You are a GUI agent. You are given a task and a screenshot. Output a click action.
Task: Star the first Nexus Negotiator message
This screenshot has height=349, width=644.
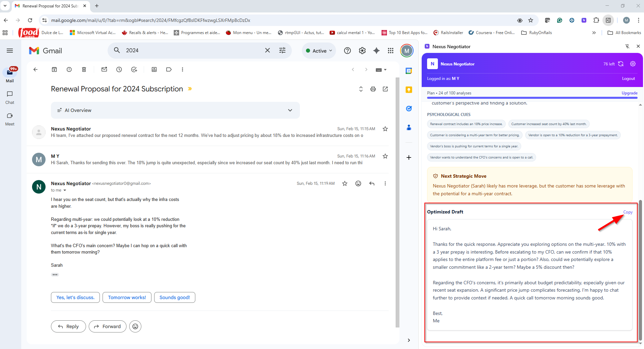tap(385, 129)
